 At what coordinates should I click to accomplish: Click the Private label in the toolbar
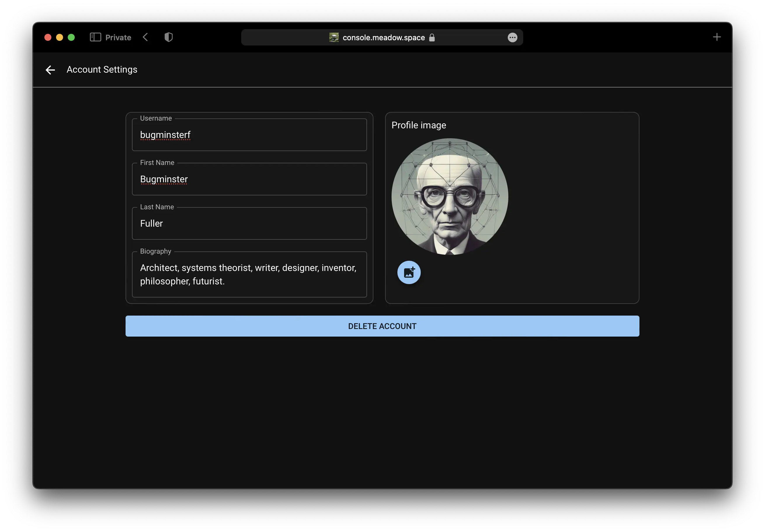tap(118, 38)
